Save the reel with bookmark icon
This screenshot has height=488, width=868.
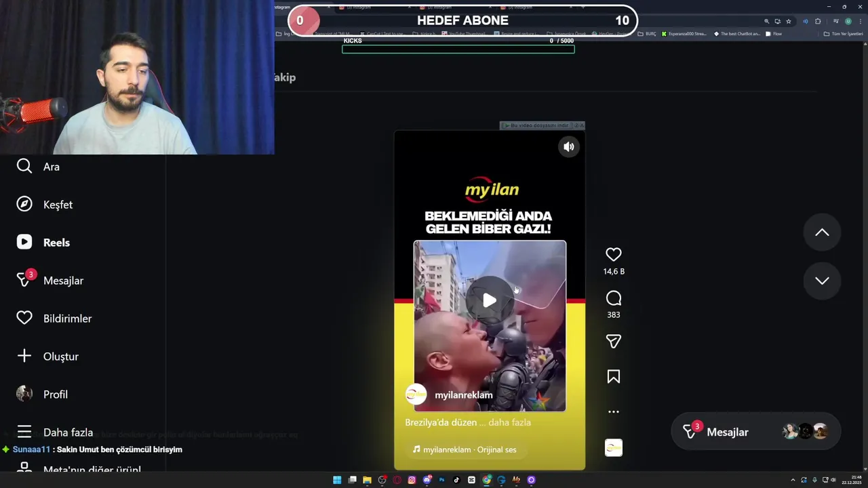click(x=614, y=377)
